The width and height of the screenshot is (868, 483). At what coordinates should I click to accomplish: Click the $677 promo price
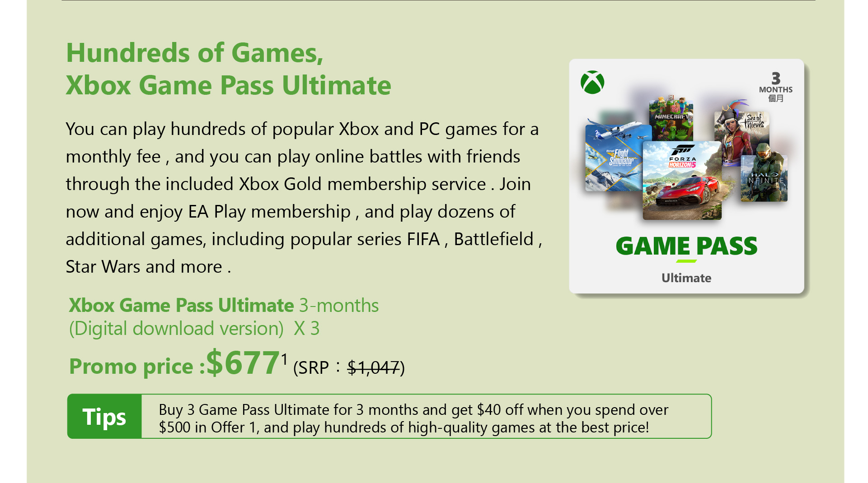(243, 363)
